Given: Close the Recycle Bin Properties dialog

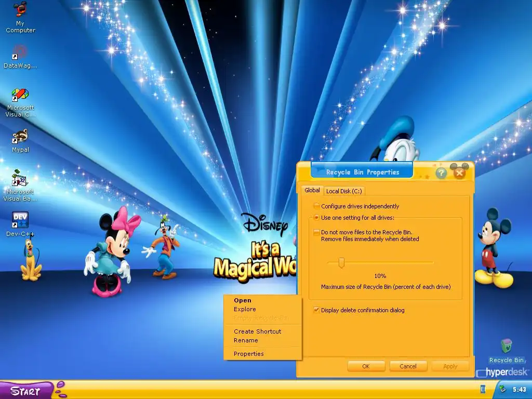Looking at the screenshot, I should point(459,174).
